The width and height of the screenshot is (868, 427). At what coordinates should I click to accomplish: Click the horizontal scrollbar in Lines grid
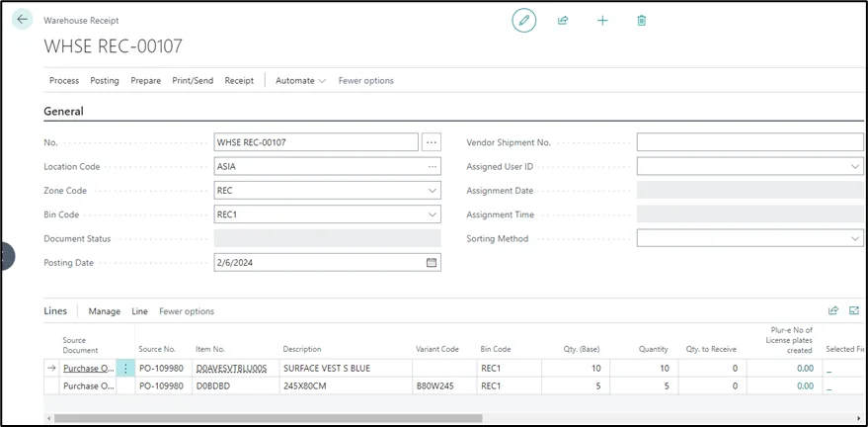[x=268, y=418]
